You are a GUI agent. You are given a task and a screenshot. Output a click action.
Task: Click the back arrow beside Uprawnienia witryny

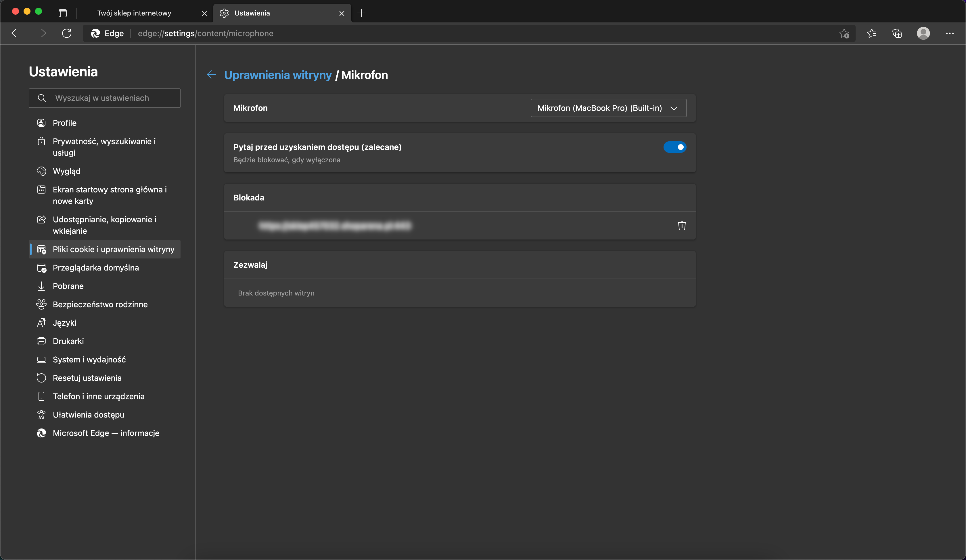[x=211, y=75]
